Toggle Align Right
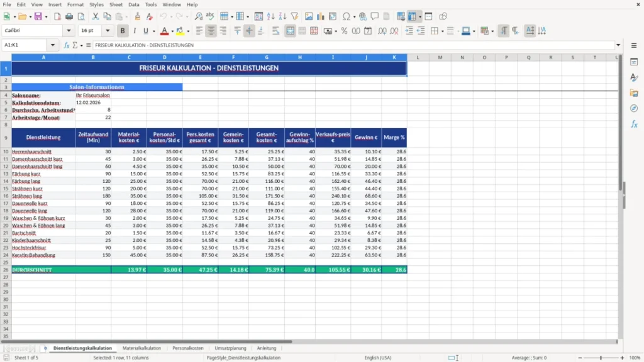The height and width of the screenshot is (362, 644). click(223, 31)
